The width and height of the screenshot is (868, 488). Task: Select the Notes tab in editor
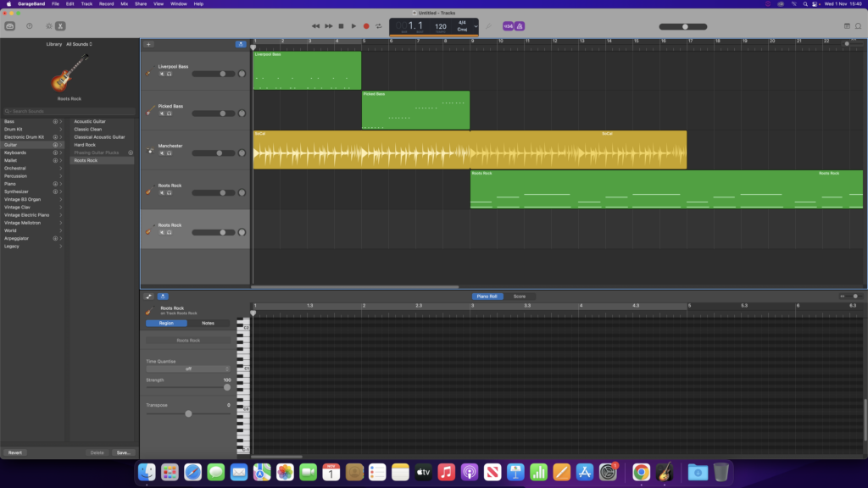click(209, 323)
